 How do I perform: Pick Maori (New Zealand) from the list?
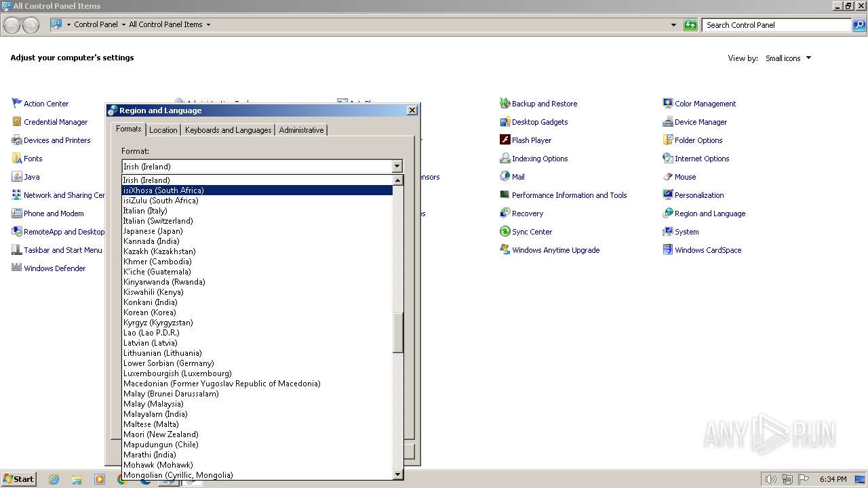(257, 434)
